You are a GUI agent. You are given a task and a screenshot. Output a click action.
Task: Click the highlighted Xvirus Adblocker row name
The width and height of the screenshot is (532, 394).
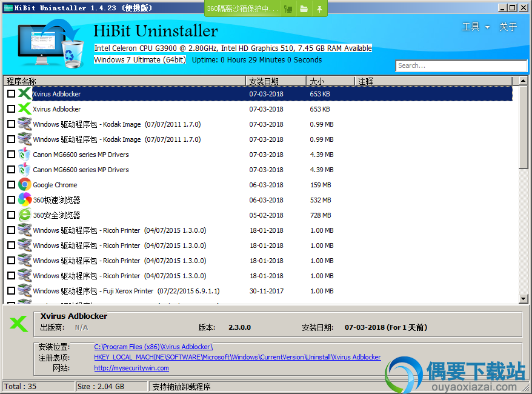click(57, 94)
